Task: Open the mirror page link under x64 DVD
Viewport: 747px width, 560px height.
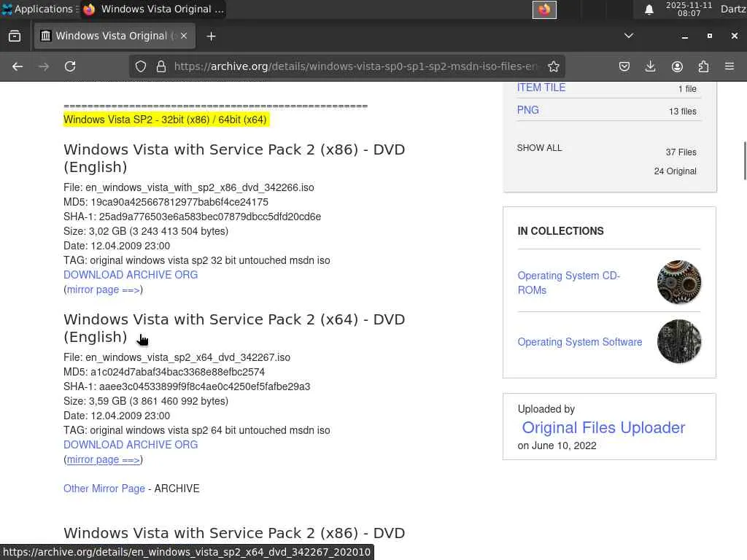Action: pos(104,459)
